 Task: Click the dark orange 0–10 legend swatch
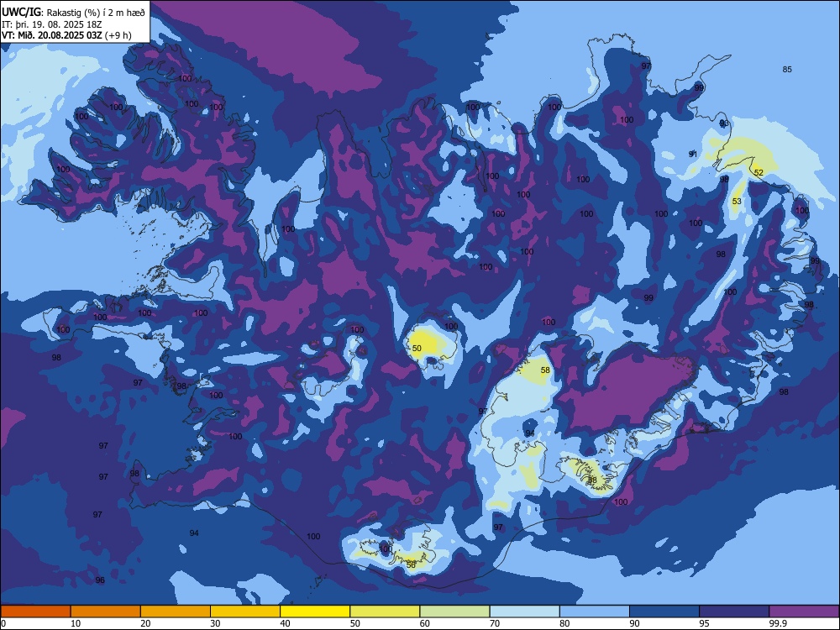click(35, 612)
